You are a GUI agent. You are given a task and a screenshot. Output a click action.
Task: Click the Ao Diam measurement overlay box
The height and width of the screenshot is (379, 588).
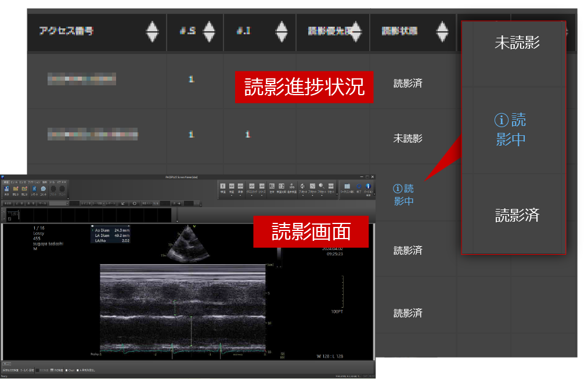pos(110,235)
